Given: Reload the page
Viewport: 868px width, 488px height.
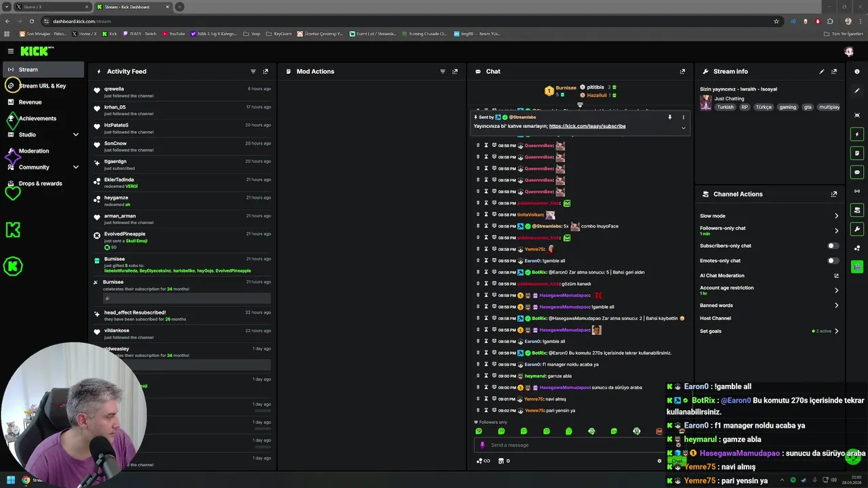Looking at the screenshot, I should (x=31, y=21).
